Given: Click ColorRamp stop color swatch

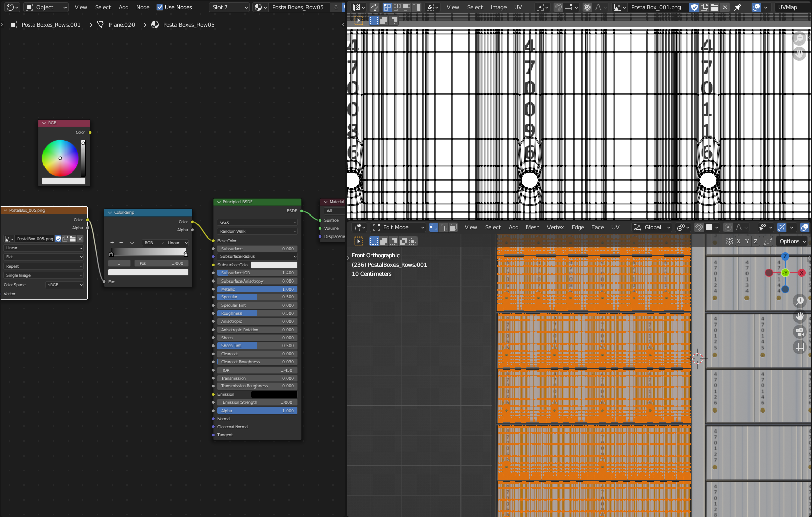Looking at the screenshot, I should (148, 272).
